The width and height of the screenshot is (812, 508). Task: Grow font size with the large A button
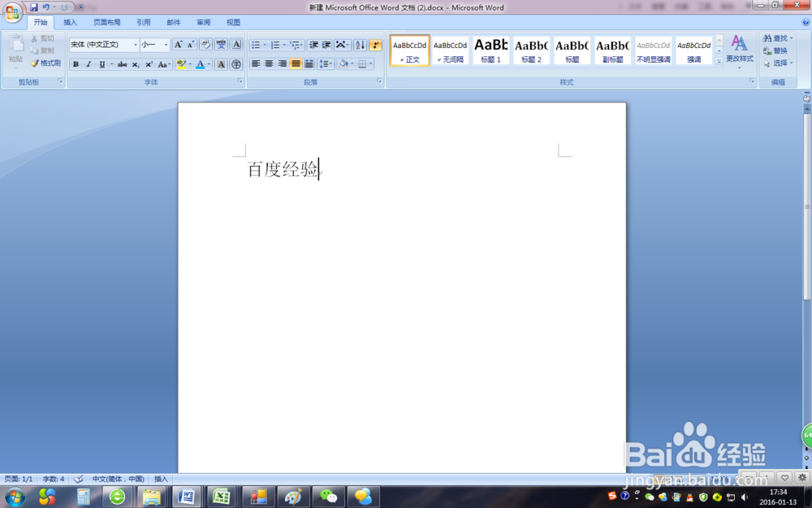(x=178, y=45)
